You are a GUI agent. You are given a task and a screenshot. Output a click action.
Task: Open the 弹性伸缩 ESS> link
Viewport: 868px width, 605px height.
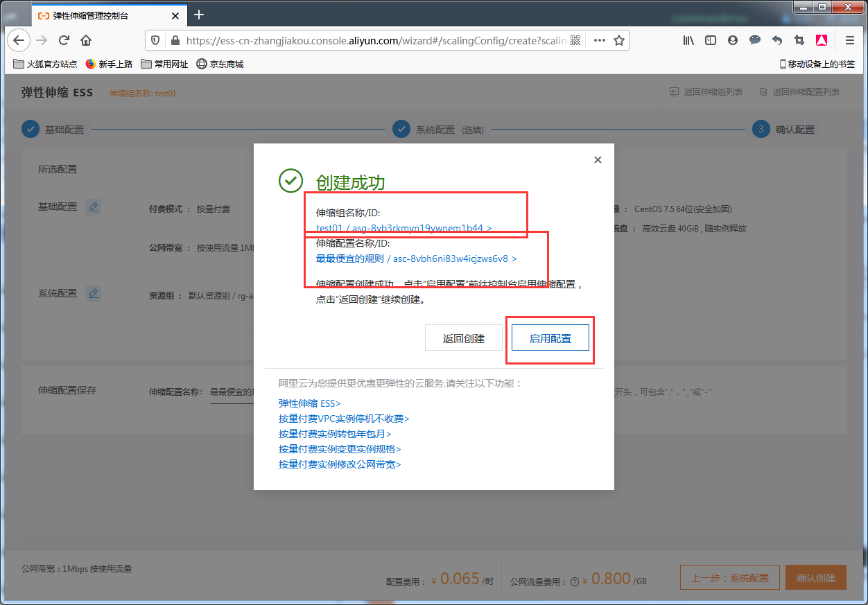309,403
